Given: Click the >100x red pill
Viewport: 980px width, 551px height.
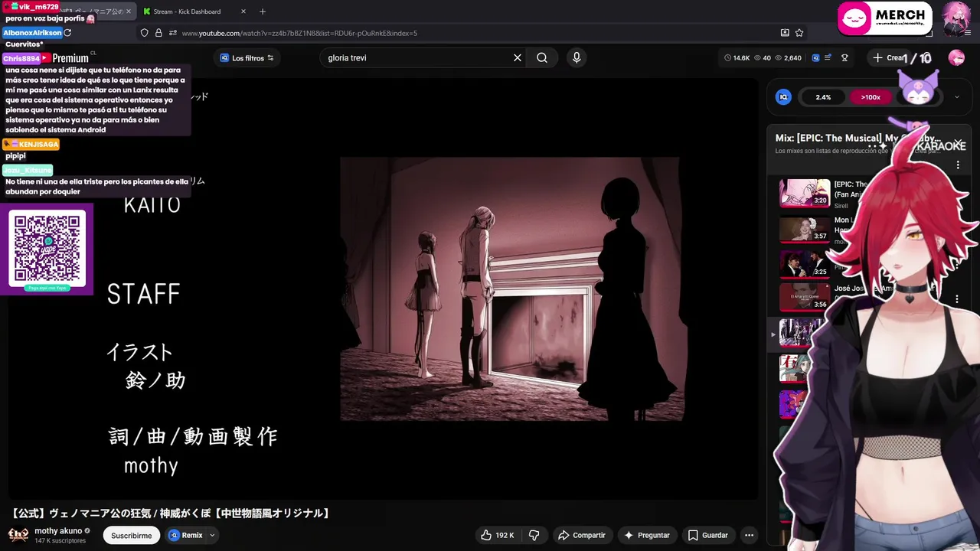Looking at the screenshot, I should tap(871, 97).
